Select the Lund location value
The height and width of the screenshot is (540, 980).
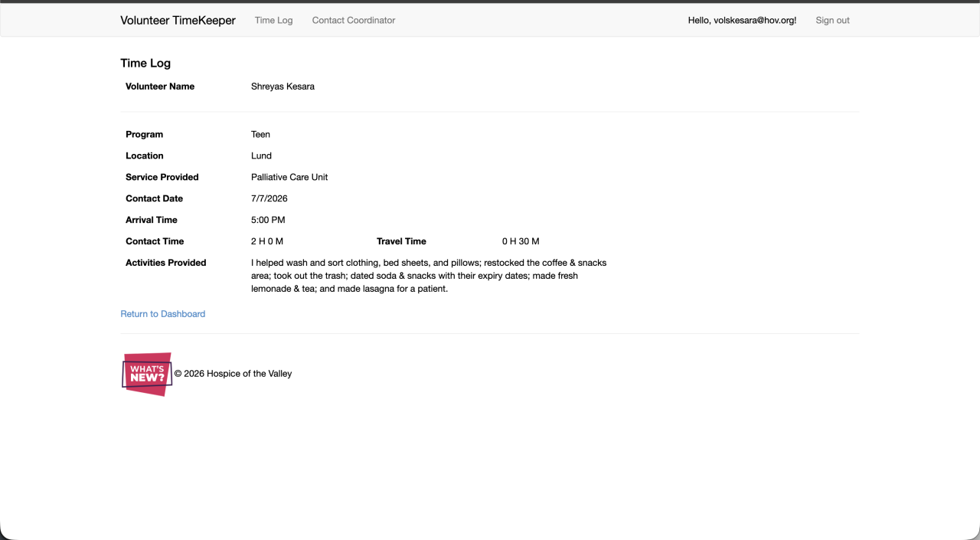(261, 155)
